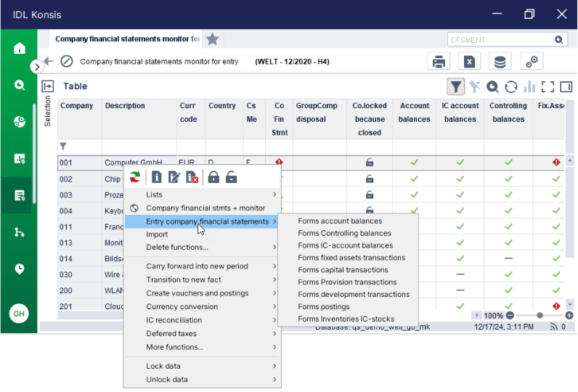Screen dimensions: 578x392
Task: Click the cancel circle-slash icon
Action: point(67,61)
